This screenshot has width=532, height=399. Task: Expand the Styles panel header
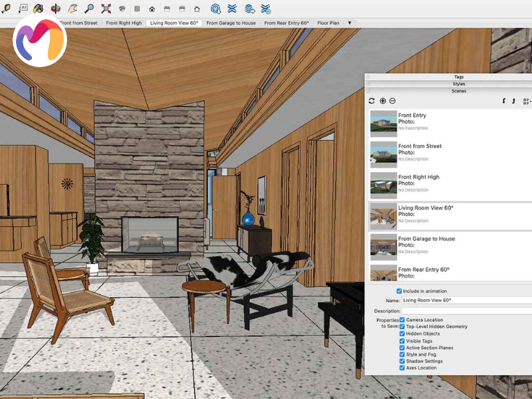(448, 84)
